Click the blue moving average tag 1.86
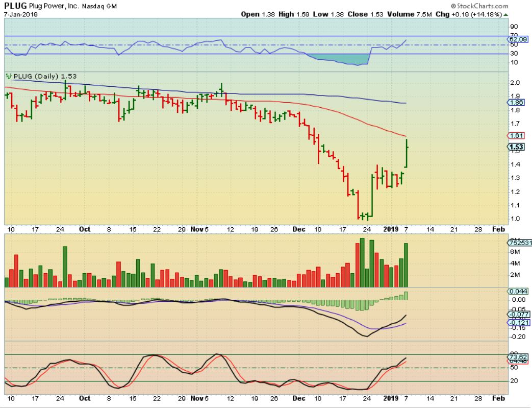This screenshot has width=532, height=408. pyautogui.click(x=516, y=102)
